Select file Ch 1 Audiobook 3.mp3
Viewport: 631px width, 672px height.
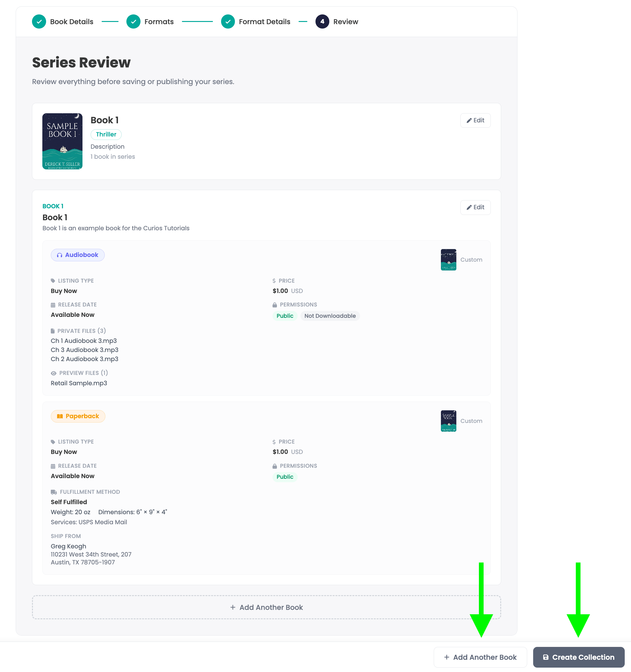point(84,341)
